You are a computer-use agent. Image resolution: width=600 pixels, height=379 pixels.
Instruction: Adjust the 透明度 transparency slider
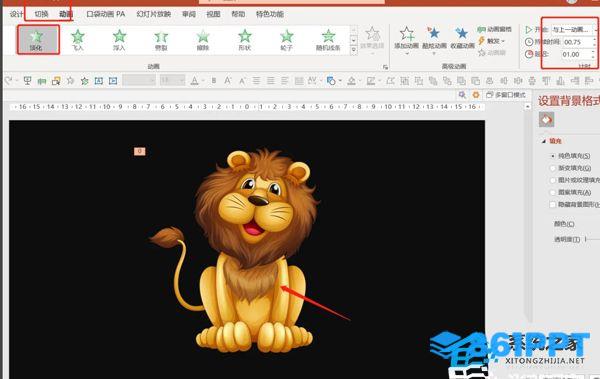592,239
